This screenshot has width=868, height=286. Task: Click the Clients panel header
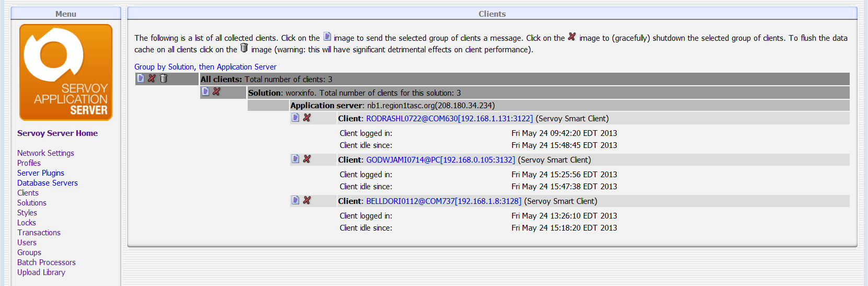[492, 14]
